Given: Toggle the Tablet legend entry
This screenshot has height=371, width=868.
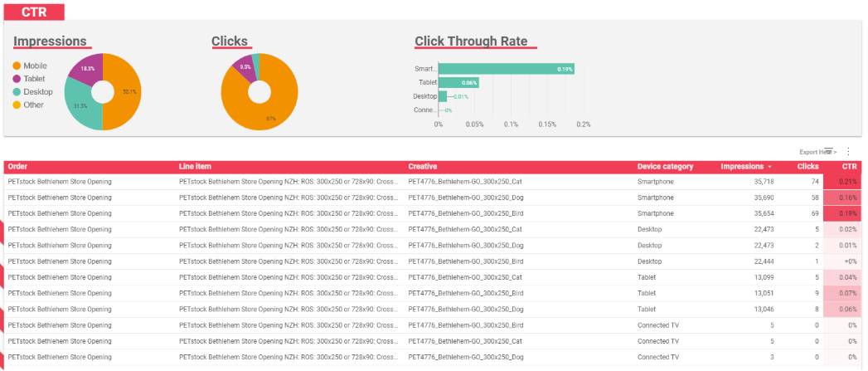Looking at the screenshot, I should 34,79.
